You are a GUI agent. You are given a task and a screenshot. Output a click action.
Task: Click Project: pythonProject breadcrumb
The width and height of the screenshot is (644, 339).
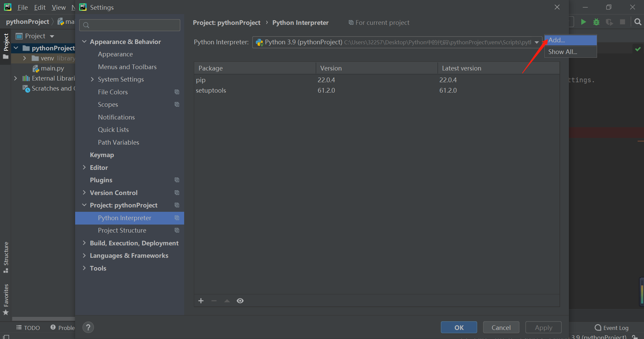pyautogui.click(x=226, y=23)
